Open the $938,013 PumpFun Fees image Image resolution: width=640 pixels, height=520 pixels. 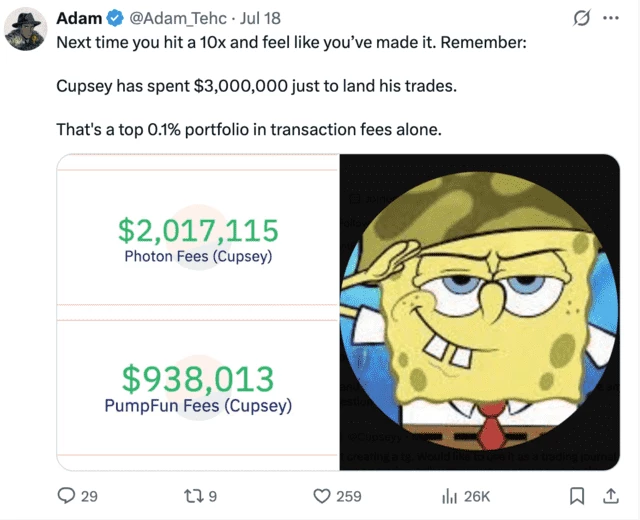coord(198,388)
